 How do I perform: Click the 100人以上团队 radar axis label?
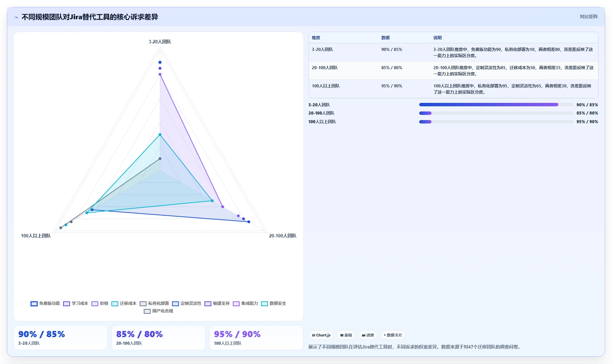pos(36,236)
